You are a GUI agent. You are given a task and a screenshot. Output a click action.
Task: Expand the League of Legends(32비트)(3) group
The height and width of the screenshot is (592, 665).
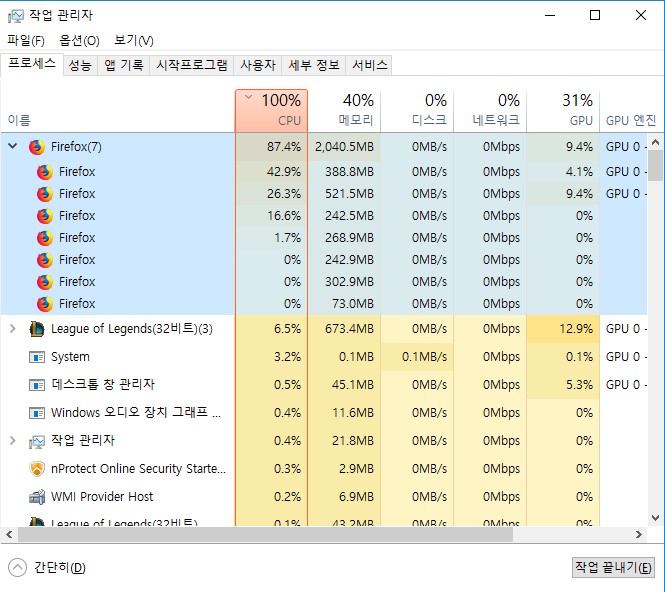tap(13, 329)
